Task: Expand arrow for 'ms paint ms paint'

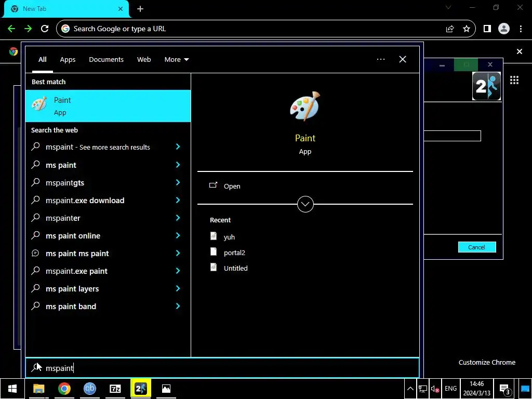Action: pos(178,253)
